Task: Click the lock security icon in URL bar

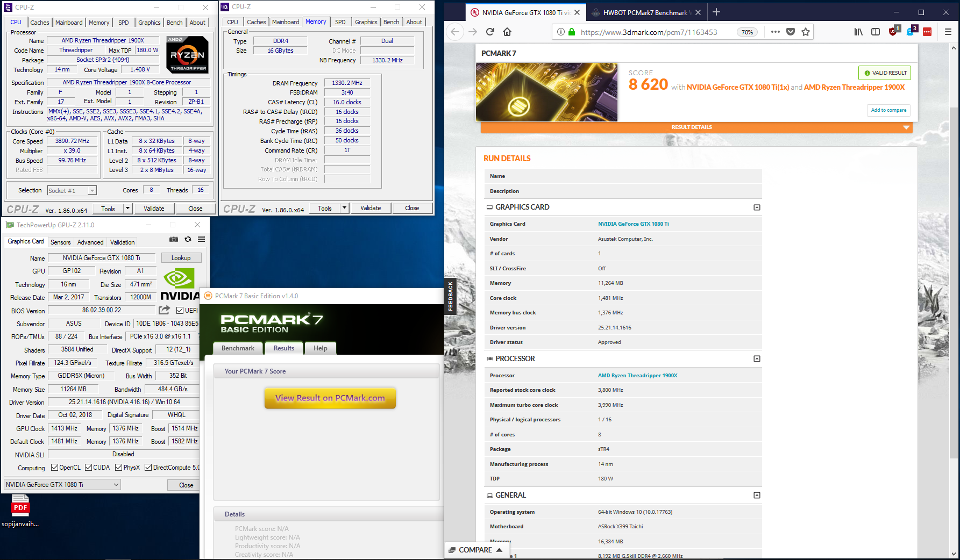Action: (572, 32)
